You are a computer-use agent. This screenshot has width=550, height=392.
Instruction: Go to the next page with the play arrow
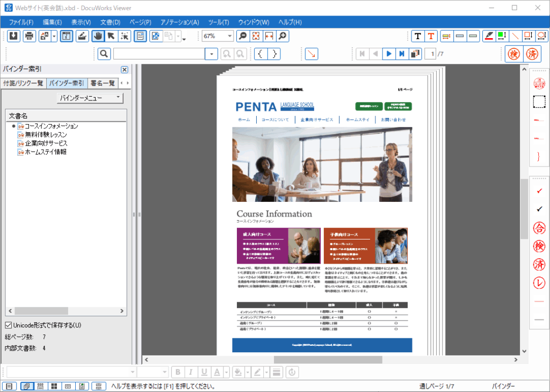tap(388, 54)
